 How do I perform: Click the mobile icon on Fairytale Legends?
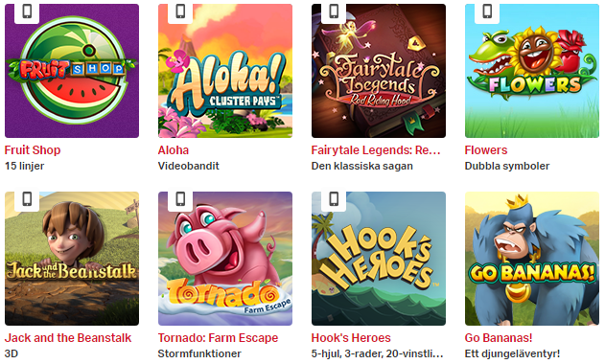coord(334,11)
